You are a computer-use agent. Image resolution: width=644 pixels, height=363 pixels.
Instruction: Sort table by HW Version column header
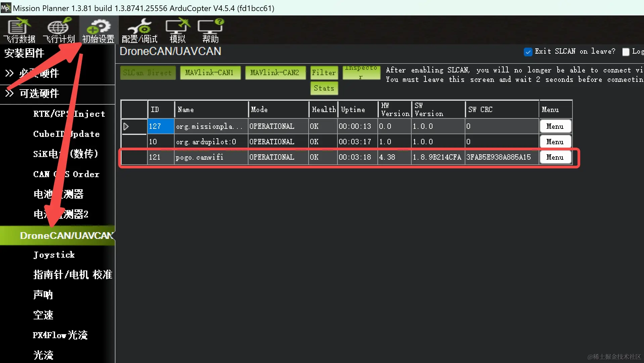[x=395, y=109]
